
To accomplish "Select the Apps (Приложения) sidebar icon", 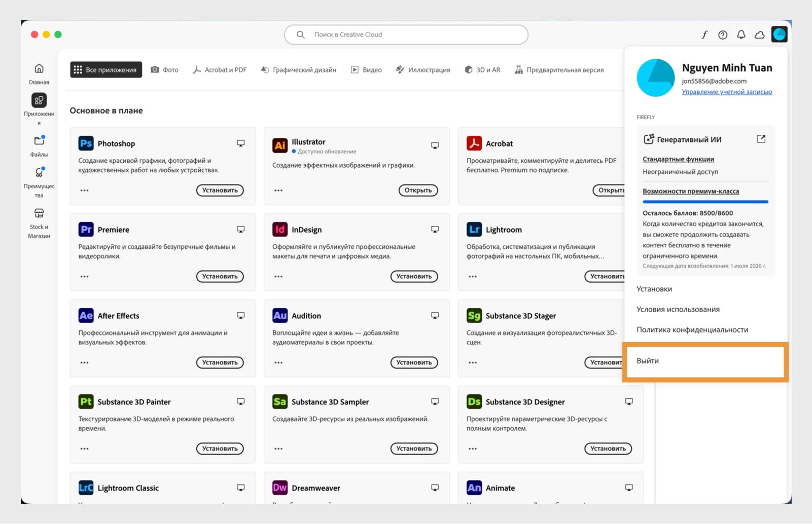I will 39,100.
